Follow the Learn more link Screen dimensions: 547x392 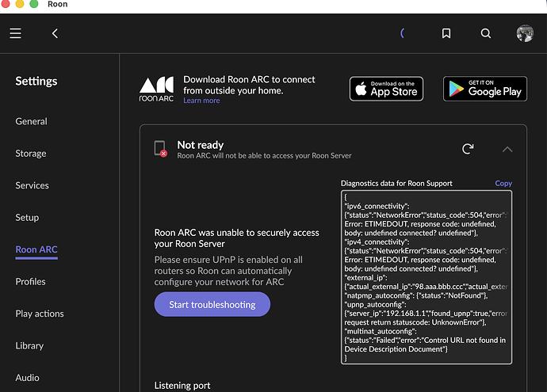pyautogui.click(x=201, y=101)
